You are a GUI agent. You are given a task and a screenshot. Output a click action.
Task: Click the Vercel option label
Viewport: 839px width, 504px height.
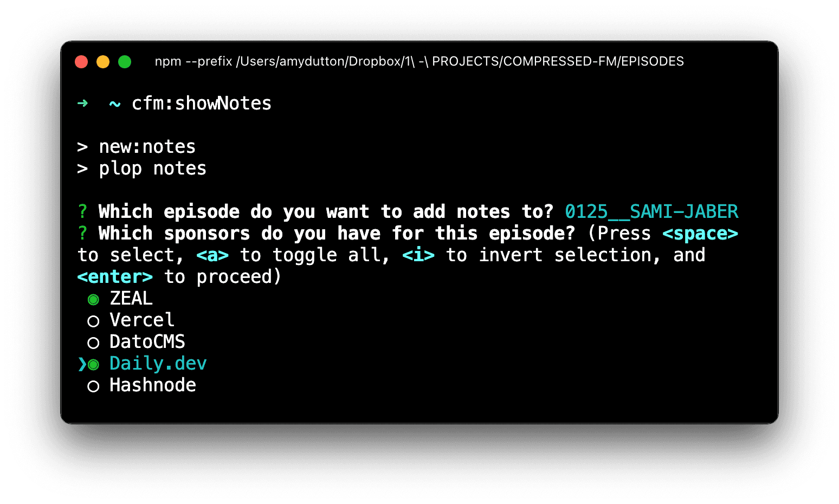click(142, 320)
